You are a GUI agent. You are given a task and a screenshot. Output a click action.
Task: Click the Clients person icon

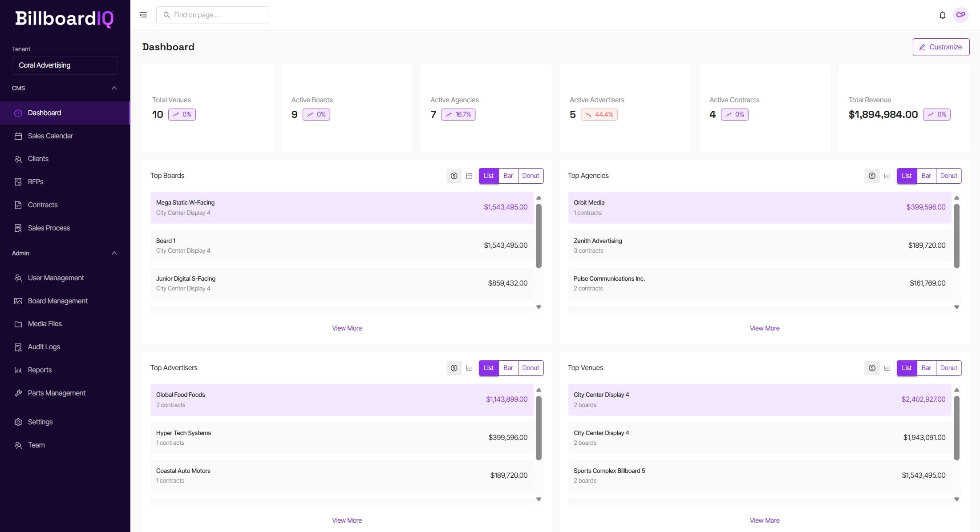pos(18,159)
